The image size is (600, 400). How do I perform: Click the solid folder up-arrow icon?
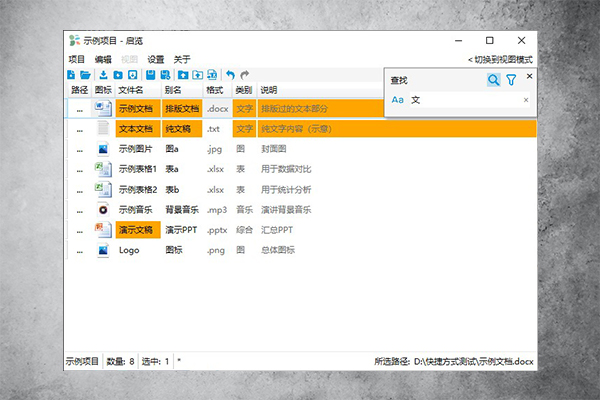point(183,75)
